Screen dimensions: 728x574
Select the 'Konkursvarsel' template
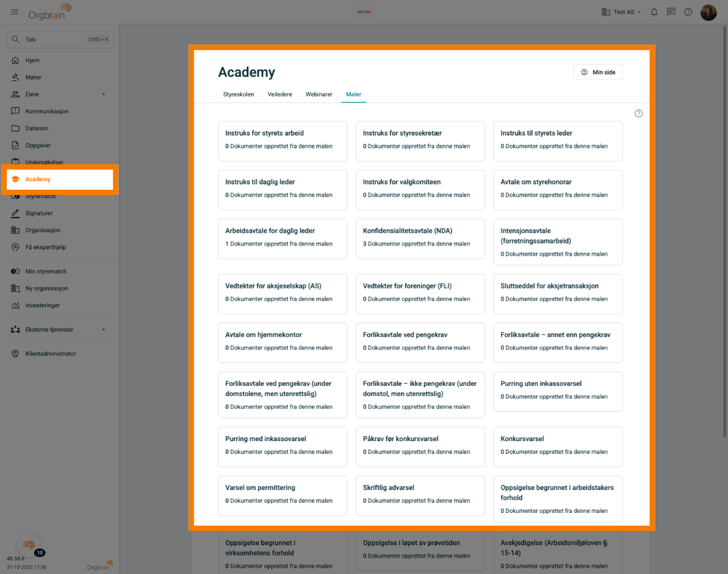point(558,447)
